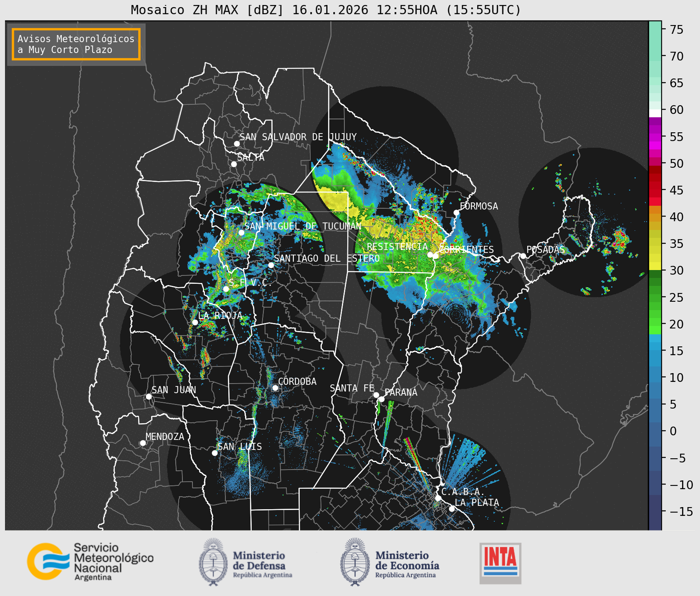Select the La Plata city marker

[452, 508]
